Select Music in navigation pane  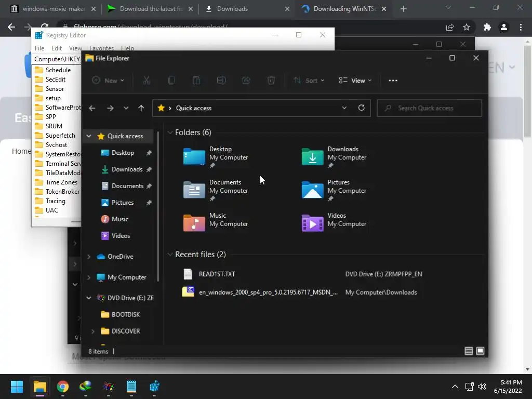pyautogui.click(x=120, y=219)
